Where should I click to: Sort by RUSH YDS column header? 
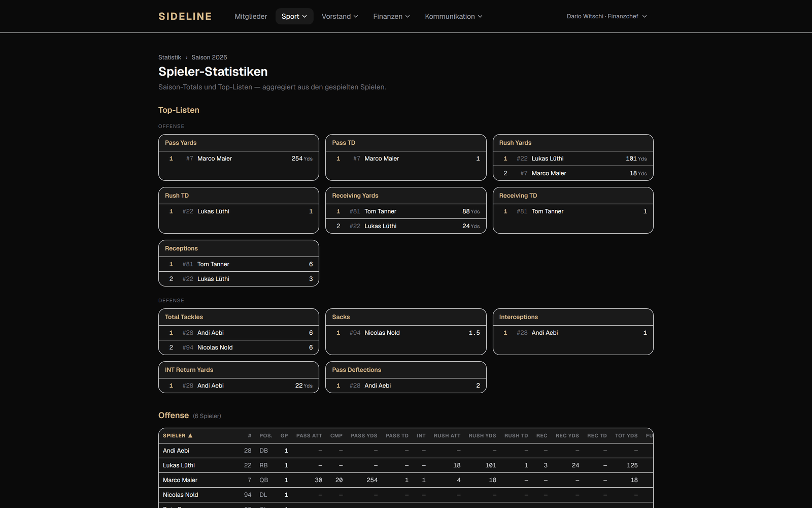[x=482, y=436]
